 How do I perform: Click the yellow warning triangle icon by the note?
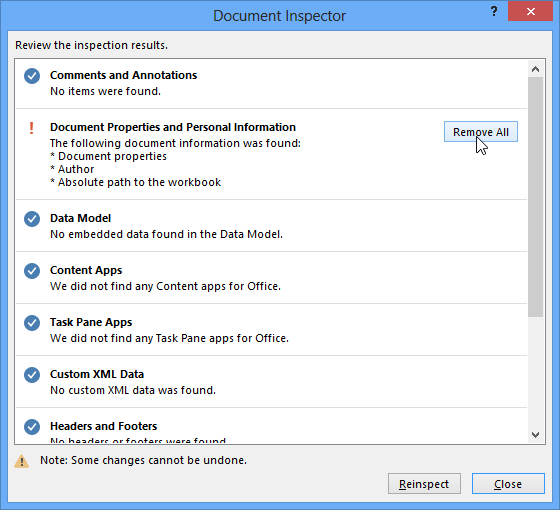pos(21,461)
